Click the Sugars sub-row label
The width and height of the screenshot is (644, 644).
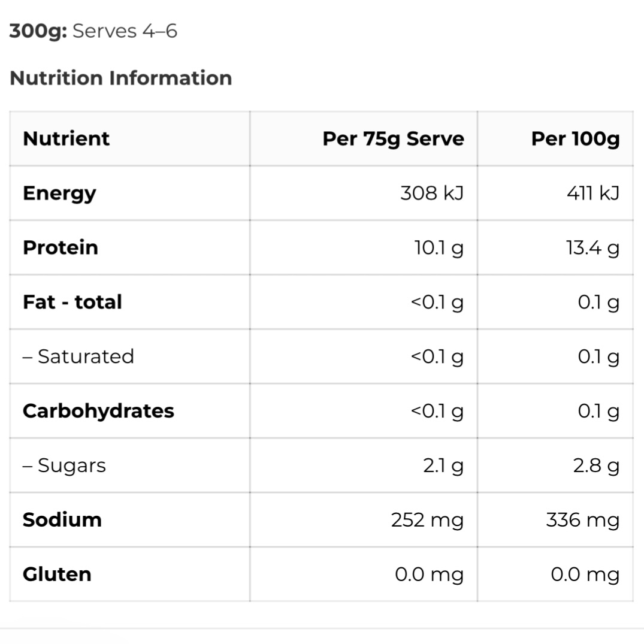64,465
